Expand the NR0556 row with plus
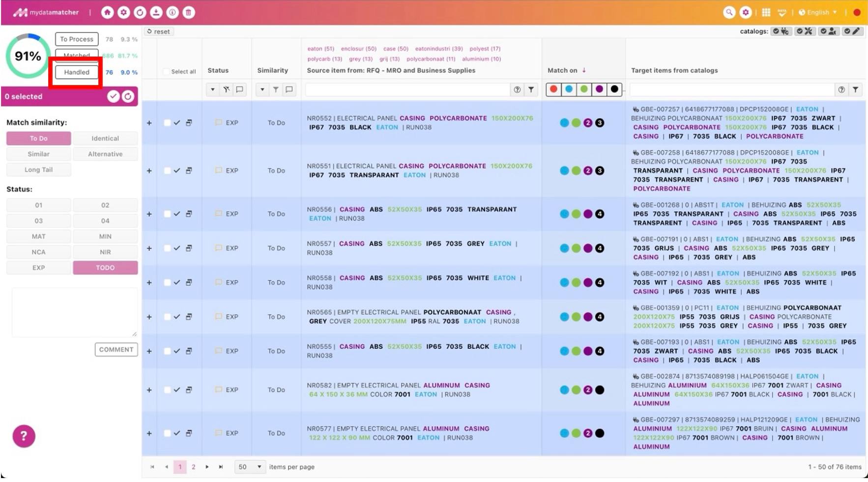Image resolution: width=868 pixels, height=482 pixels. tap(149, 214)
